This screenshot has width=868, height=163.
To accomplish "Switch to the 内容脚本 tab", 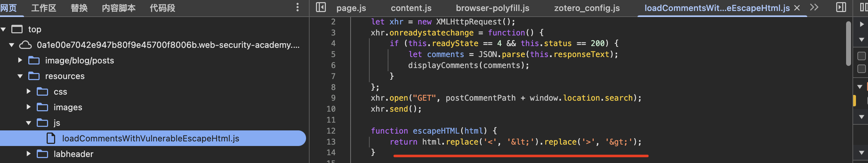I will point(118,8).
